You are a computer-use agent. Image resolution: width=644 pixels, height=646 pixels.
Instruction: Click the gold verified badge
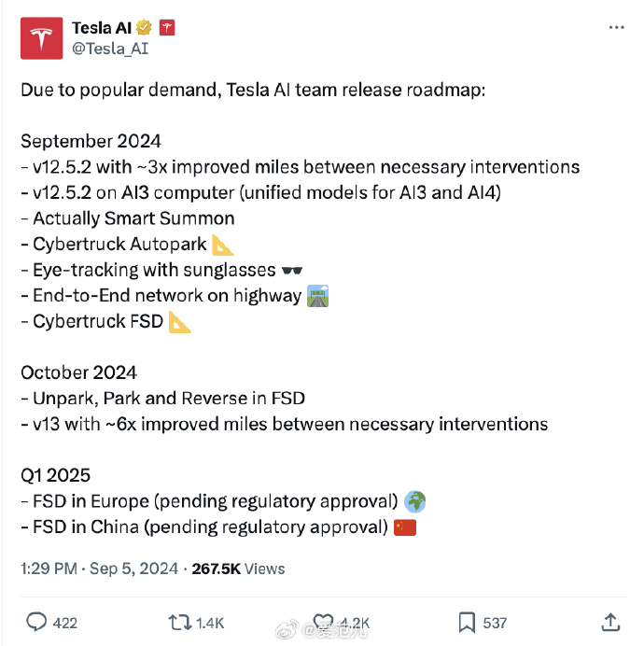click(144, 28)
